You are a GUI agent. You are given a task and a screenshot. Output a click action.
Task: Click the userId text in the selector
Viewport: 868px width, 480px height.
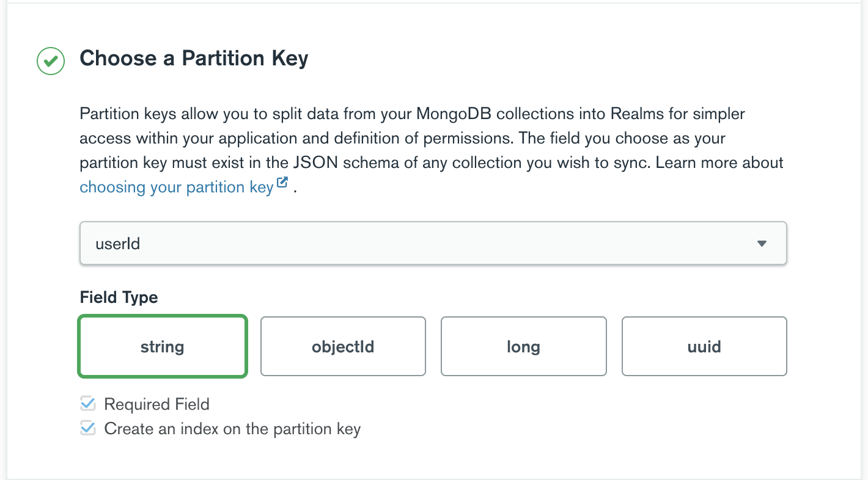pyautogui.click(x=118, y=244)
